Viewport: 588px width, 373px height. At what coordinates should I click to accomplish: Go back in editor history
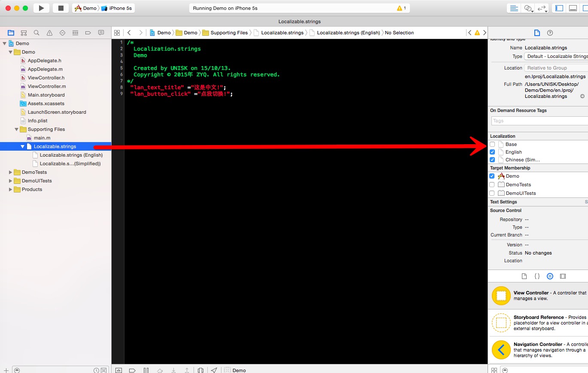click(129, 33)
